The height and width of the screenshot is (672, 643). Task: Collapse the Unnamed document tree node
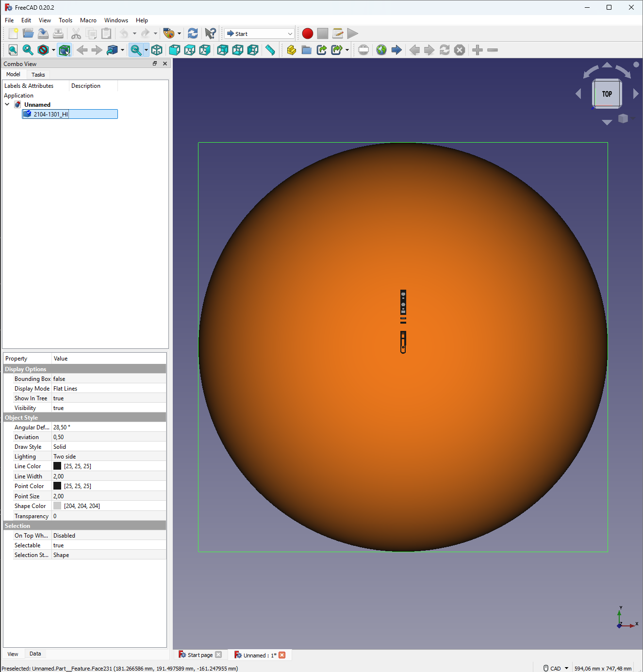point(7,104)
